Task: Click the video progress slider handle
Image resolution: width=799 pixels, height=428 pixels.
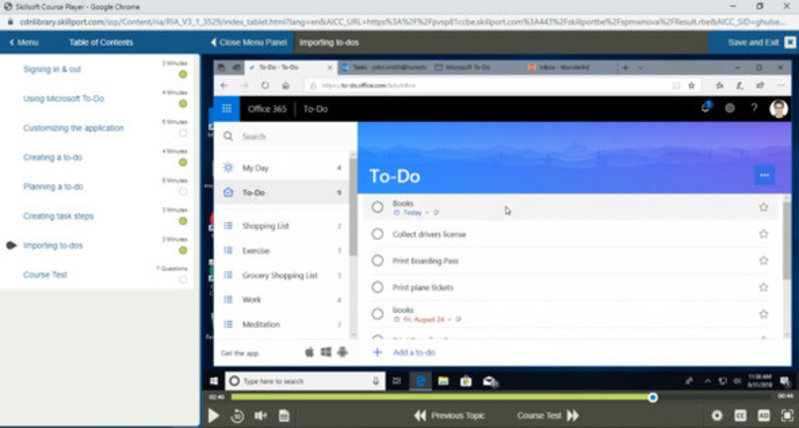Action: tap(653, 397)
